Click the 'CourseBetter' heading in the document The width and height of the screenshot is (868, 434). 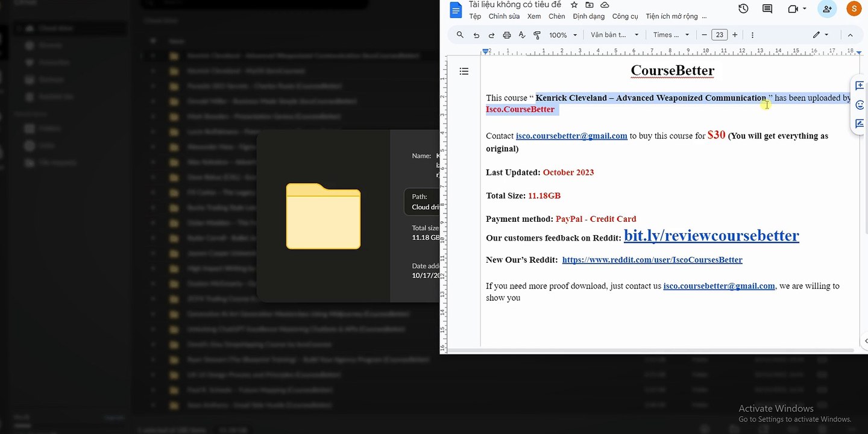(673, 71)
